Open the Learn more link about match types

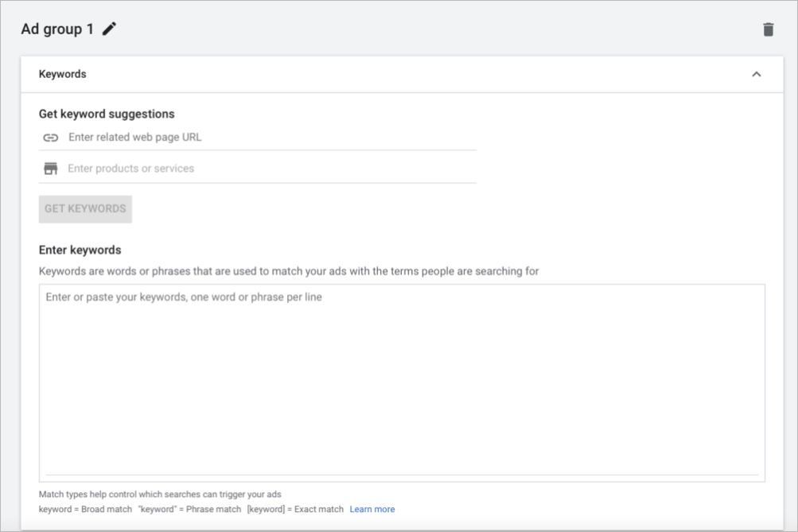[x=371, y=509]
